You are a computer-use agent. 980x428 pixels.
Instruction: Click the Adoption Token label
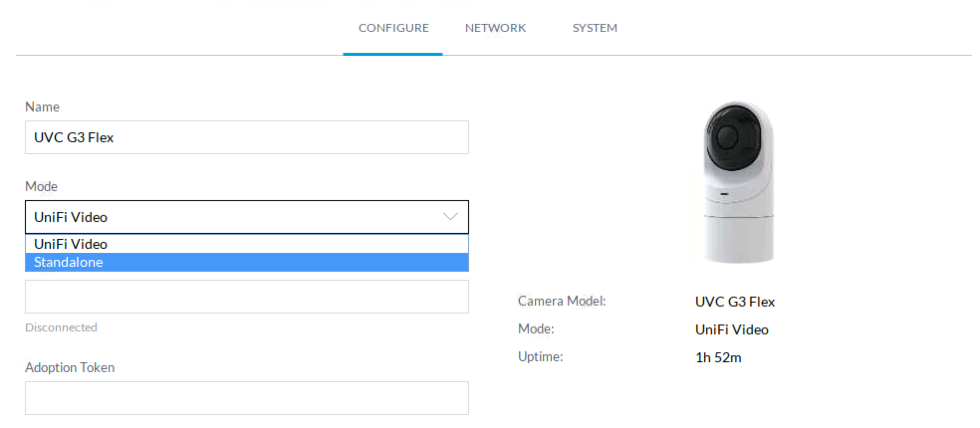[70, 367]
